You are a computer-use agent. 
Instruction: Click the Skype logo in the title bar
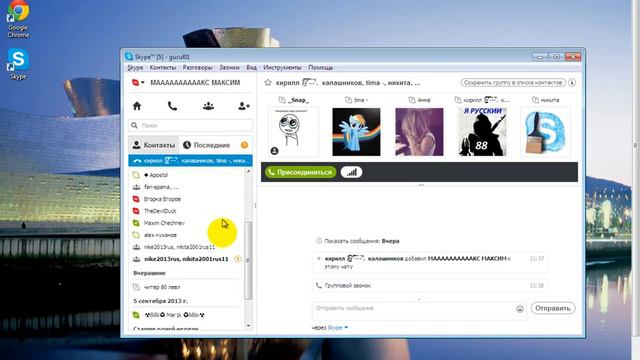click(129, 56)
